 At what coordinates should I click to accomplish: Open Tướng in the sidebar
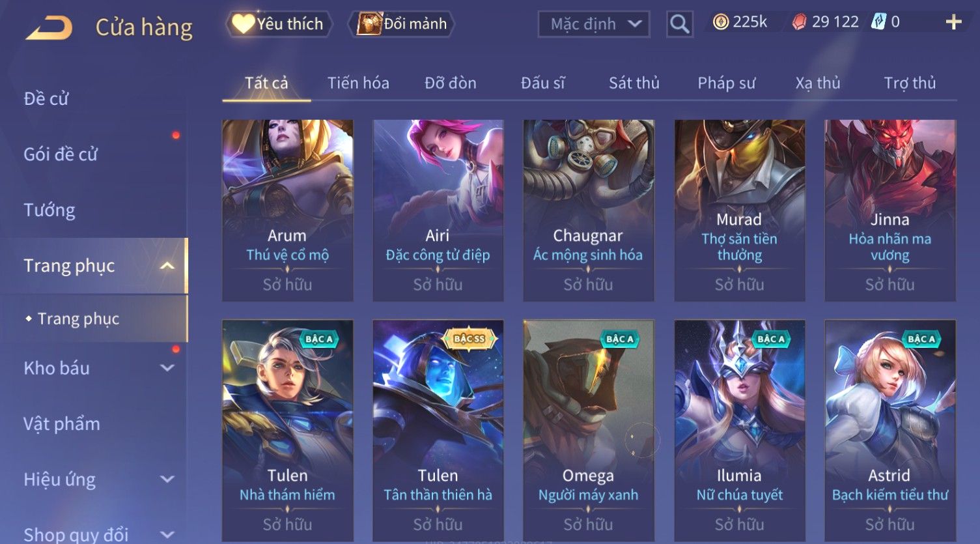pos(49,210)
